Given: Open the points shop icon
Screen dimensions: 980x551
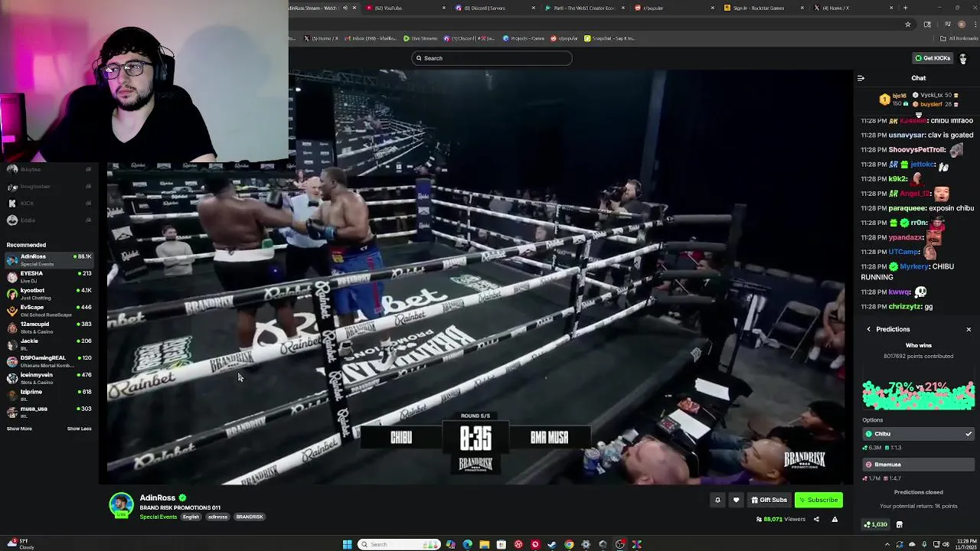Looking at the screenshot, I should pos(900,524).
